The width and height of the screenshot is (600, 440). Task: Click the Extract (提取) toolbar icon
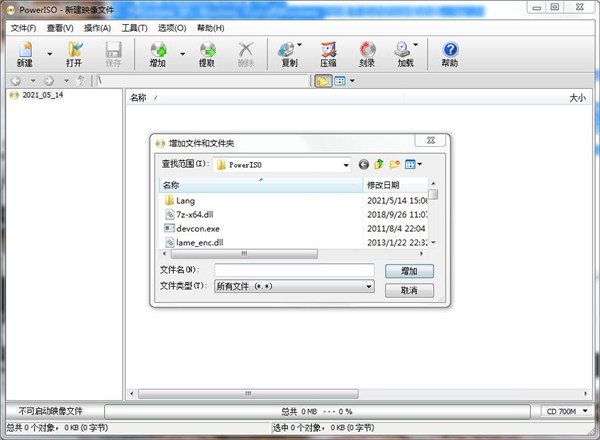(207, 54)
